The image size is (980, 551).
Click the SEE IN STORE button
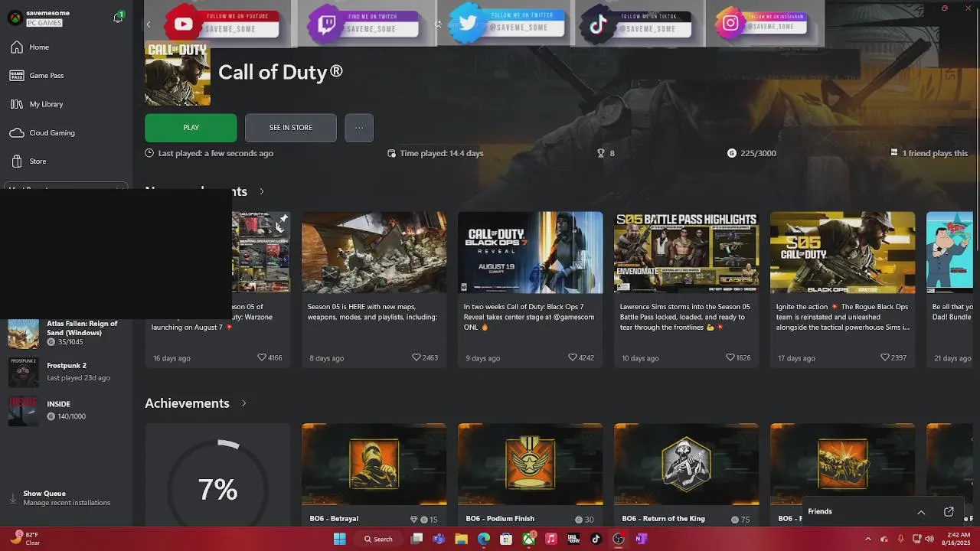pos(290,128)
